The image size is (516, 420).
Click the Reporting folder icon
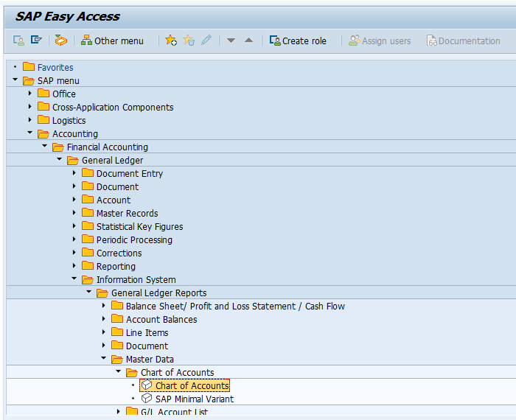click(x=88, y=265)
